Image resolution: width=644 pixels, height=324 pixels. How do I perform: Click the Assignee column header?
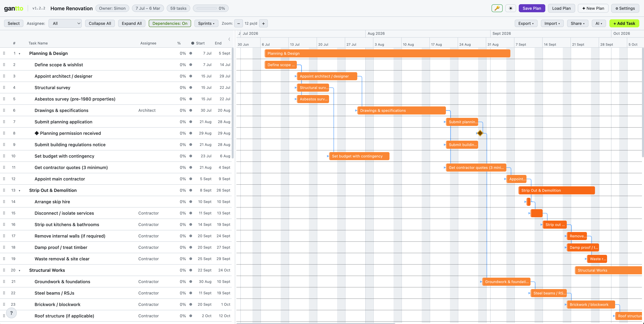[x=148, y=43]
